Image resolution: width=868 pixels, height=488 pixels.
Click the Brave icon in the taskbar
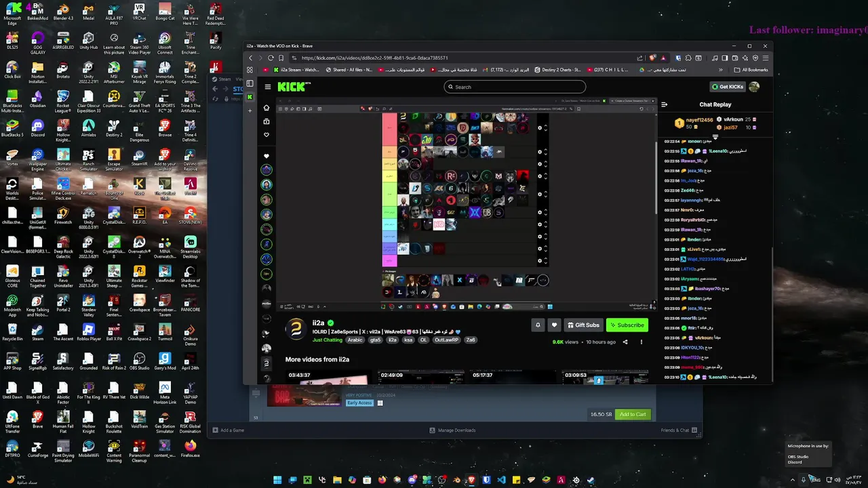pyautogui.click(x=471, y=480)
